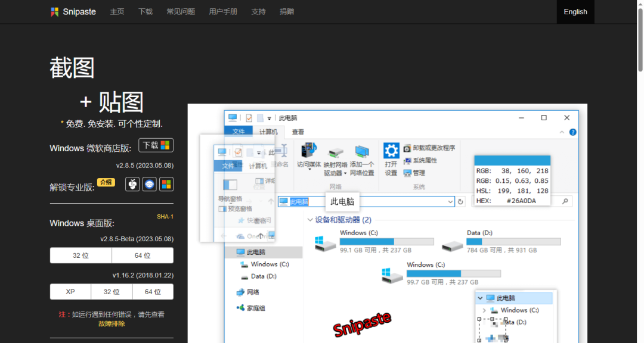Click the explorer address bar field
Image resolution: width=644 pixels, height=343 pixels.
[366, 201]
